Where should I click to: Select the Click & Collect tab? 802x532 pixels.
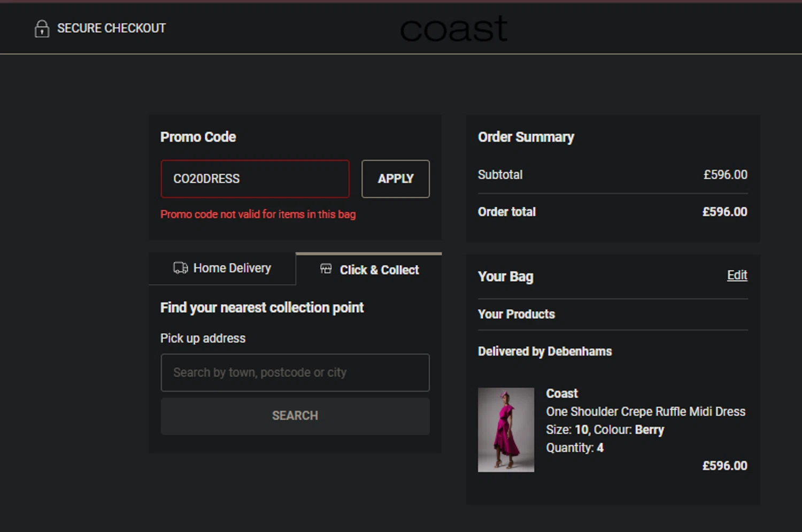pyautogui.click(x=369, y=269)
